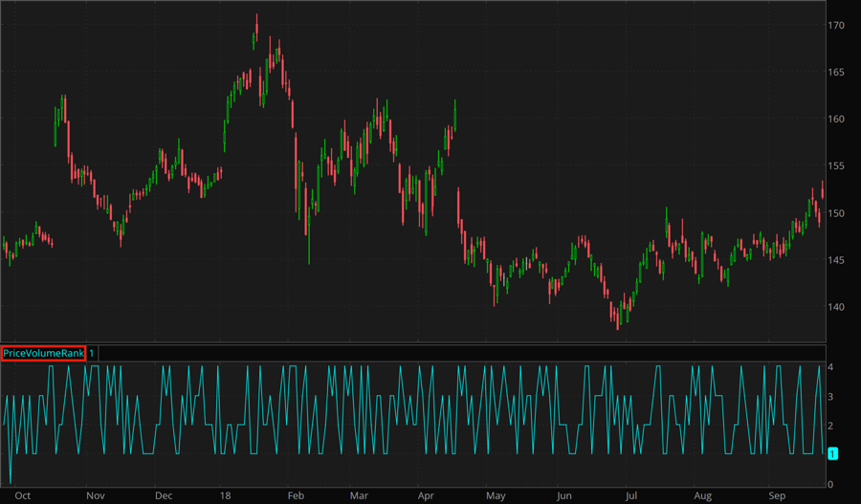
Task: Click the value 1 beside PriceVolumeRank
Action: (x=92, y=353)
